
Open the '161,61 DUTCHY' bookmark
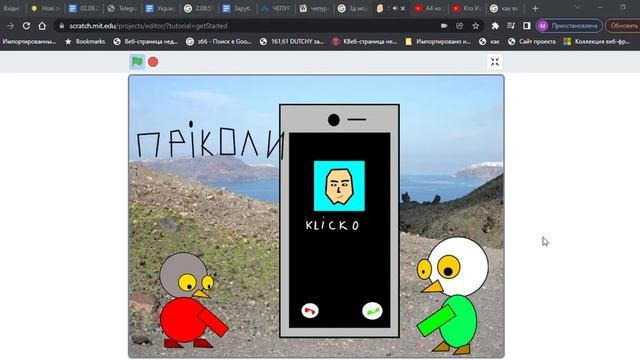coord(292,41)
